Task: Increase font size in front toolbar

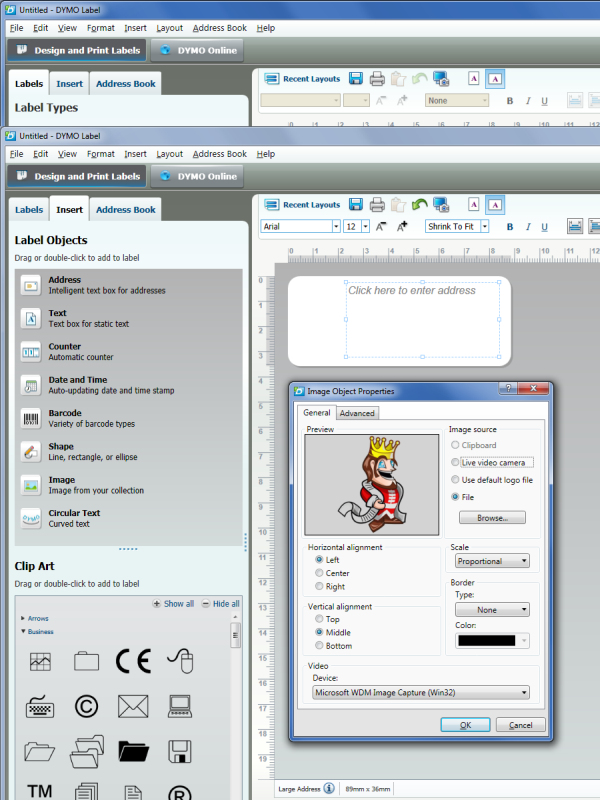Action: (x=402, y=226)
